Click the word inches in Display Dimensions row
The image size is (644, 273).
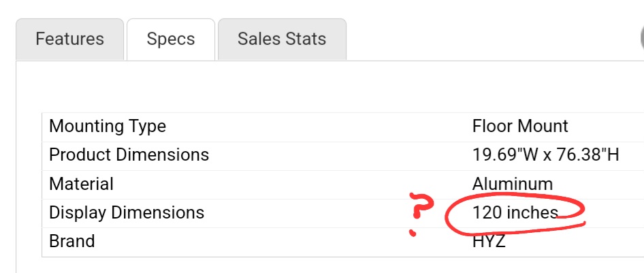pyautogui.click(x=532, y=212)
